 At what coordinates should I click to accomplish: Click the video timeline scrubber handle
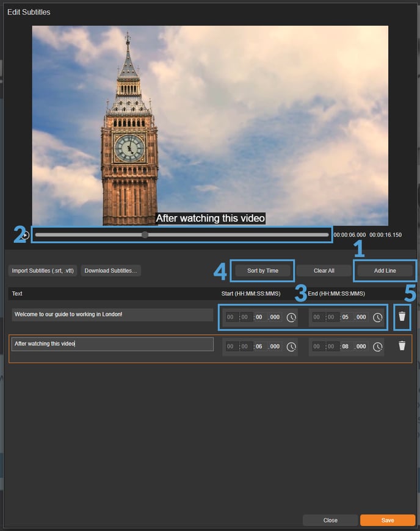[145, 235]
